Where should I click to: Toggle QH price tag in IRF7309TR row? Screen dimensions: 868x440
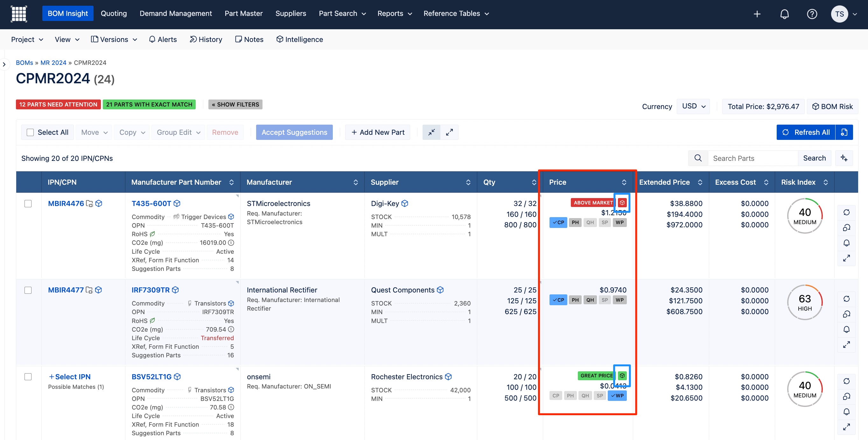590,300
